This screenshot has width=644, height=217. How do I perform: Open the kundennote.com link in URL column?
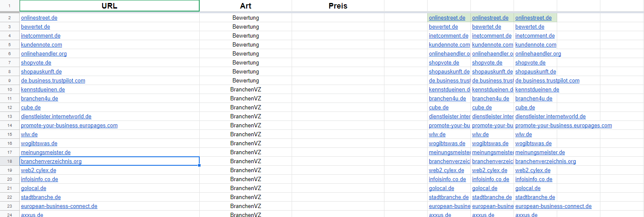pos(41,45)
